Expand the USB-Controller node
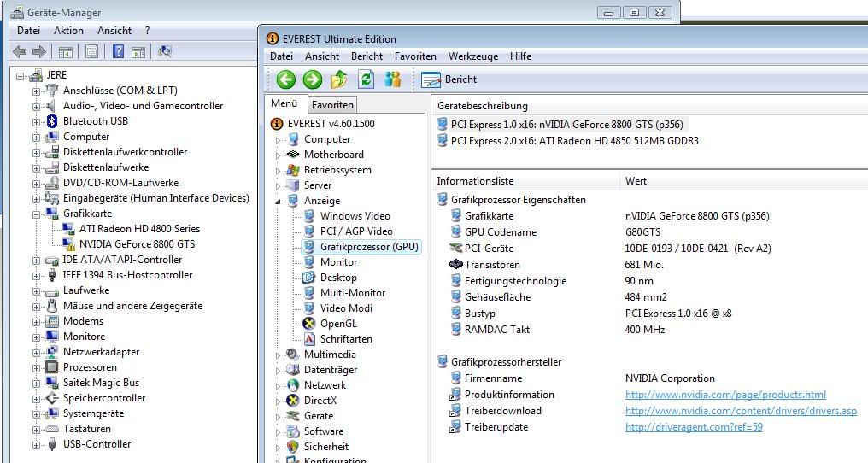The image size is (868, 463). click(37, 445)
